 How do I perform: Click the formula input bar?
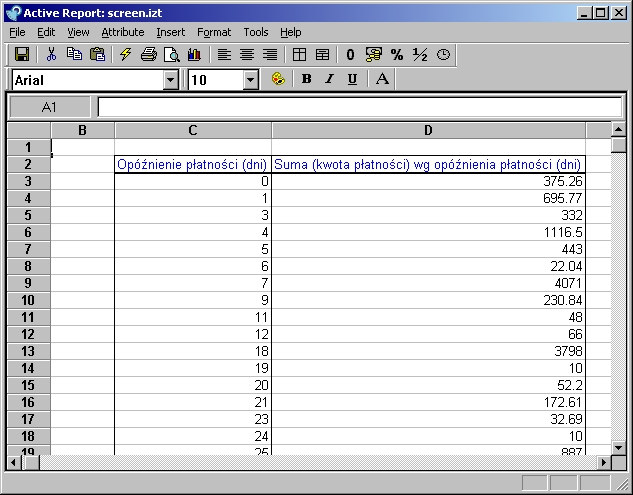pyautogui.click(x=360, y=107)
